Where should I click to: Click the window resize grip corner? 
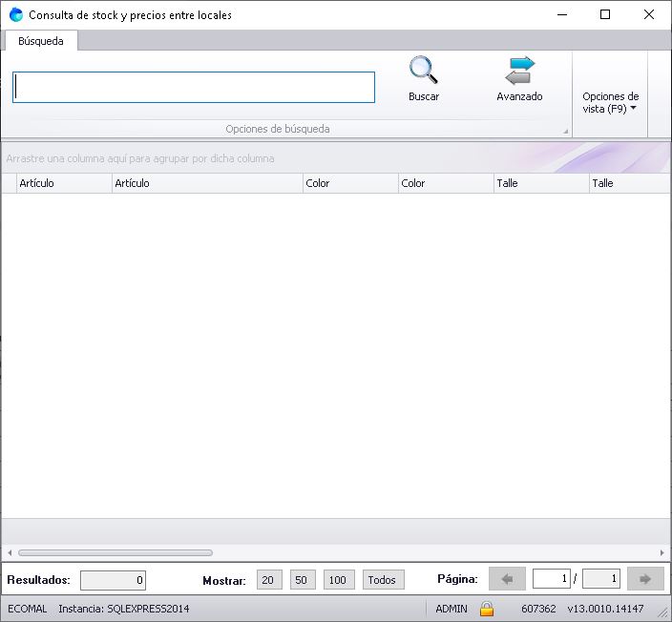[664, 614]
